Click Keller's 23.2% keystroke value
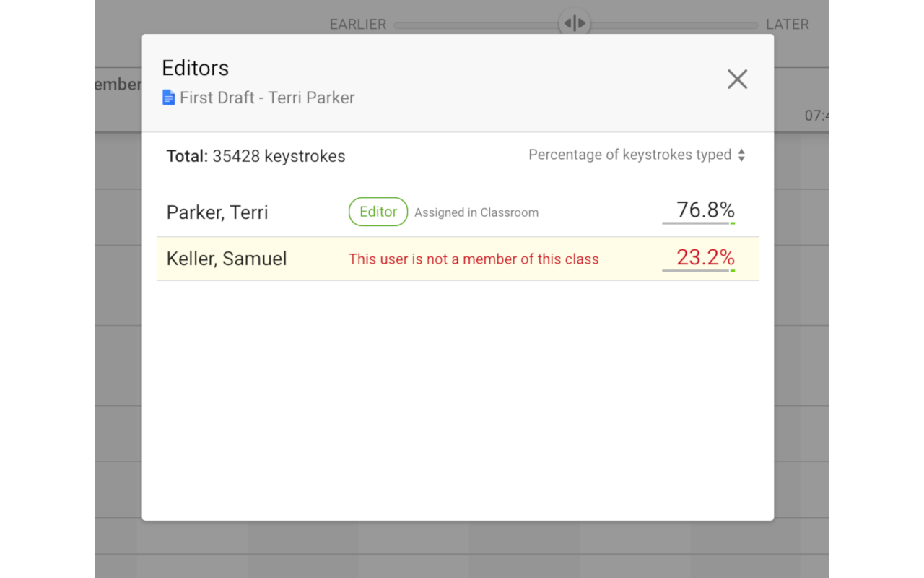This screenshot has width=924, height=578. click(x=705, y=257)
